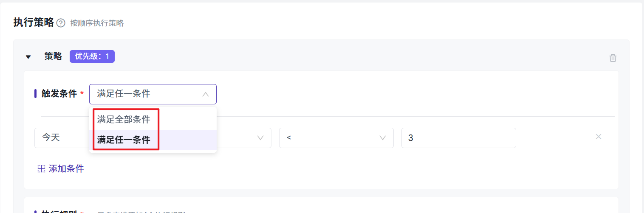Click the chevron of the partially hidden dropdown
The image size is (644, 213).
coord(260,138)
